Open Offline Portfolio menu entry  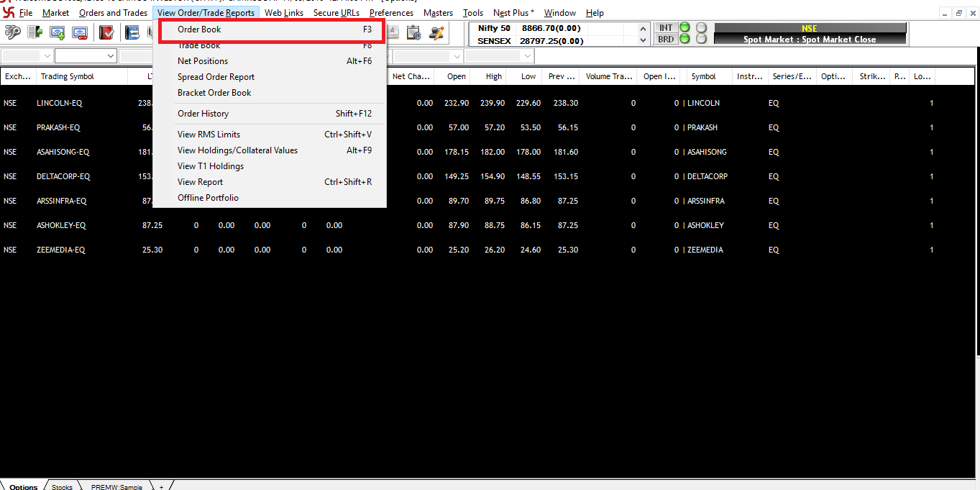(x=270, y=198)
